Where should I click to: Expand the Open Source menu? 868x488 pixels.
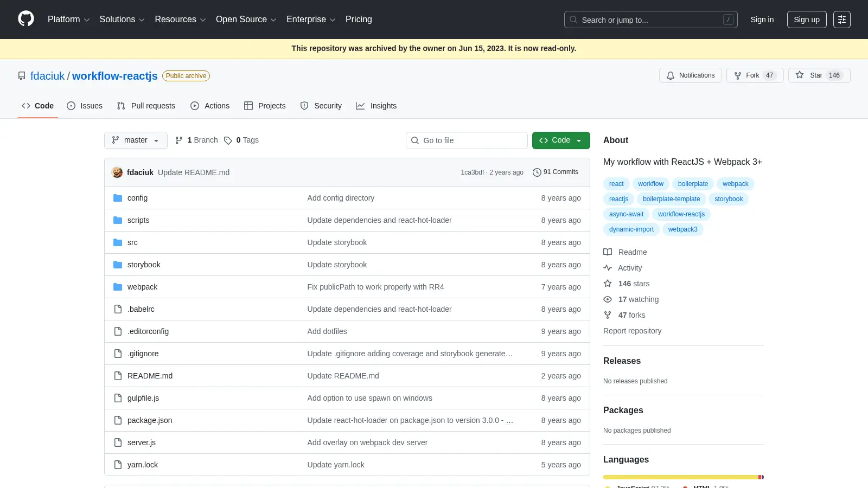click(246, 20)
